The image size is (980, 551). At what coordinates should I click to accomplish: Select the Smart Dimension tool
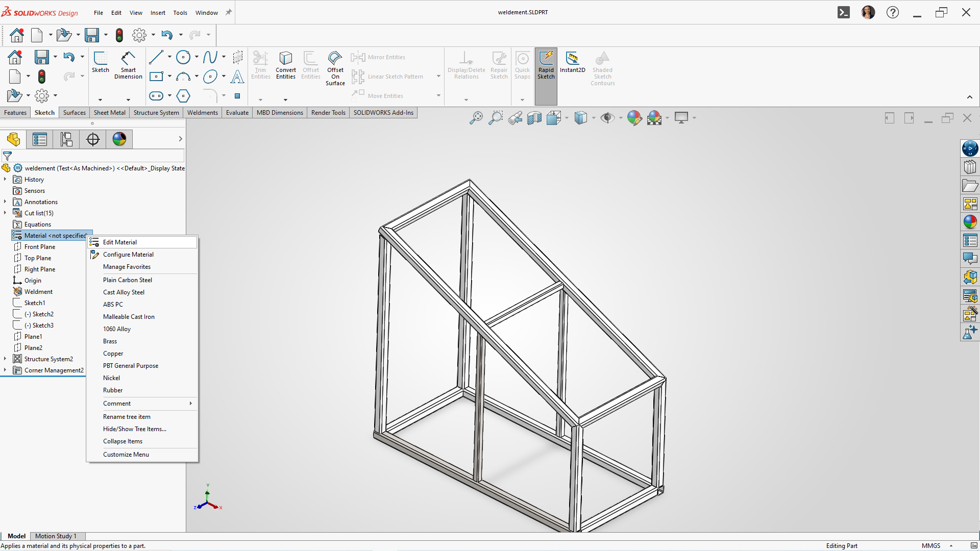[128, 65]
